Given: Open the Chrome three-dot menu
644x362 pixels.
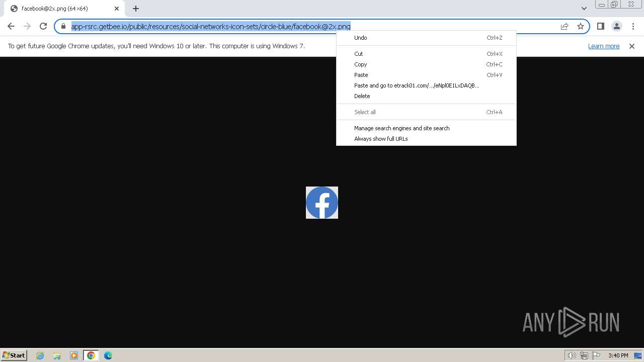Looking at the screenshot, I should tap(633, 26).
